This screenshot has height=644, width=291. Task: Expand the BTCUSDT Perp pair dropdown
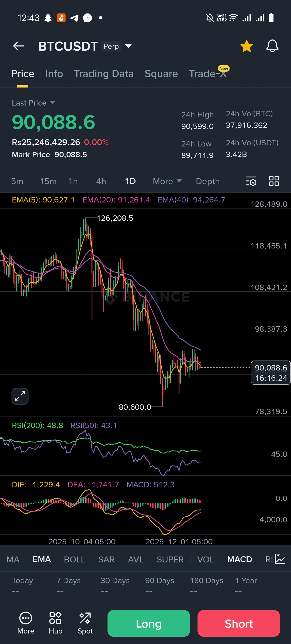128,46
